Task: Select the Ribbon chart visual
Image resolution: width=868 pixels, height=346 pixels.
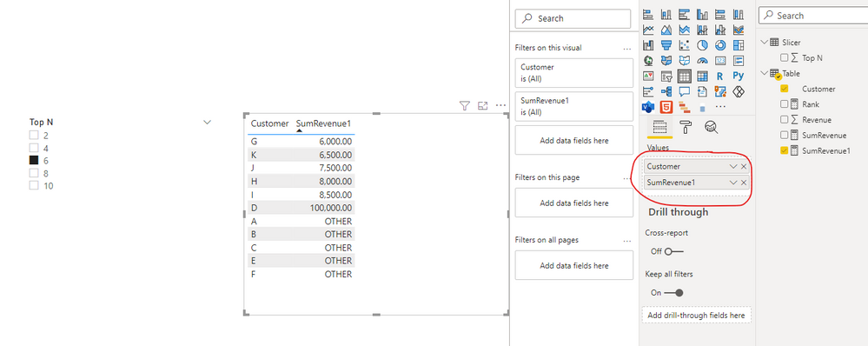Action: (739, 30)
